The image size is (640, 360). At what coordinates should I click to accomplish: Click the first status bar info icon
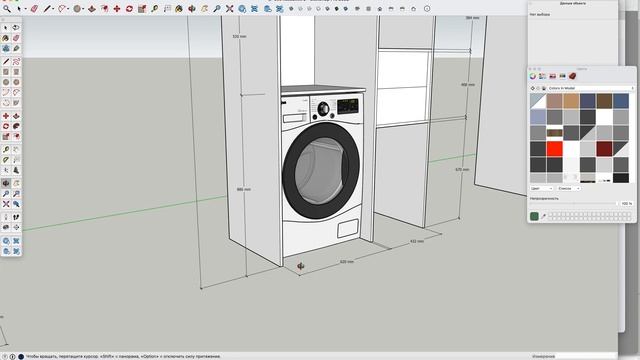tap(5, 357)
